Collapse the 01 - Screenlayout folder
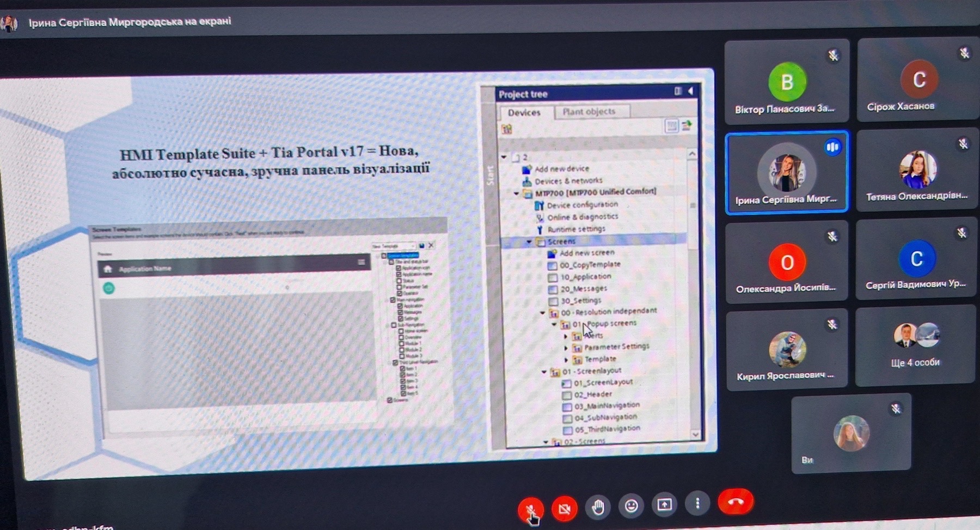Image resolution: width=980 pixels, height=530 pixels. point(544,372)
